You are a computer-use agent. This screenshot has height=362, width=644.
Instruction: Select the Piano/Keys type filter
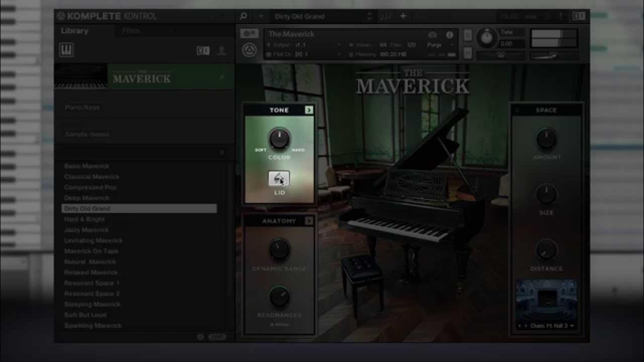(x=83, y=108)
